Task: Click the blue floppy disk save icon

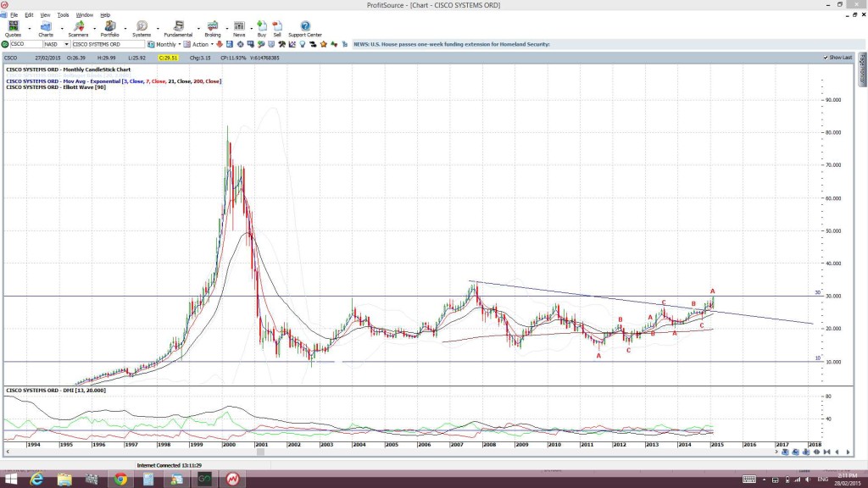Action: tap(230, 44)
